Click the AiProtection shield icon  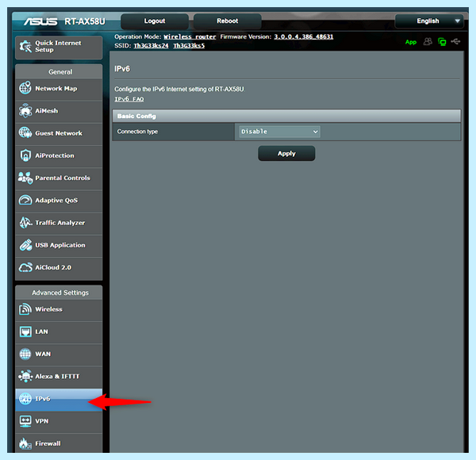25,155
